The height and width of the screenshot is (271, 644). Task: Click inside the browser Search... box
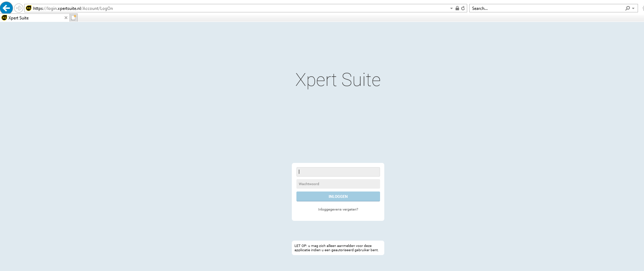(x=547, y=8)
